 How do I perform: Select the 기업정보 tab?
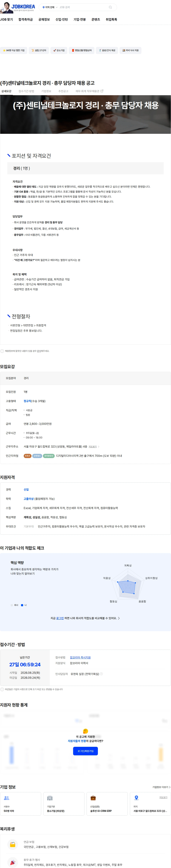(x=46, y=91)
